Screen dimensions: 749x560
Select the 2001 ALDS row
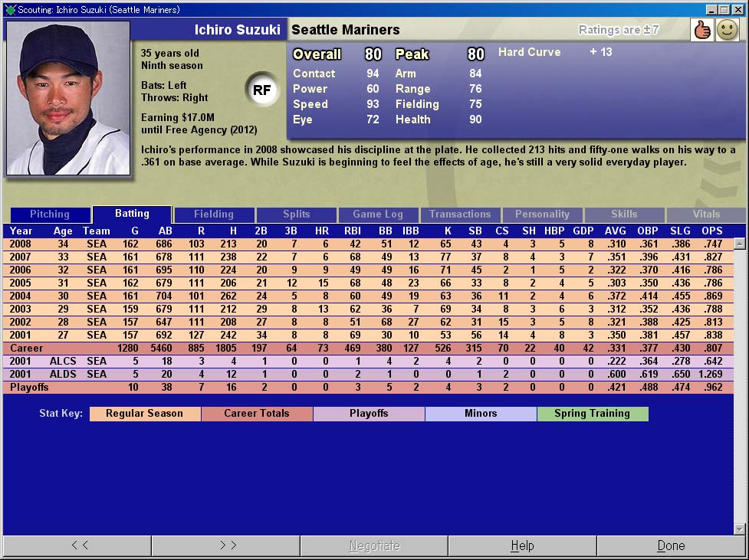368,375
